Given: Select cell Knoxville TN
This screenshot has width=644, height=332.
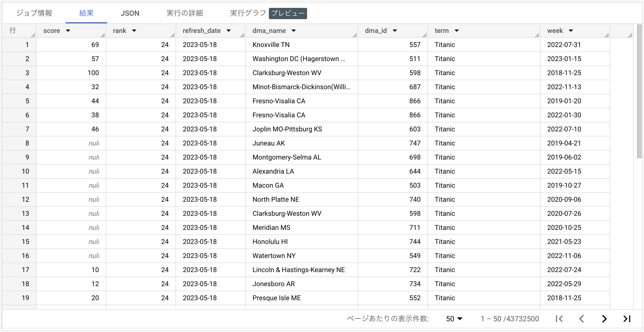Looking at the screenshot, I should [301, 45].
